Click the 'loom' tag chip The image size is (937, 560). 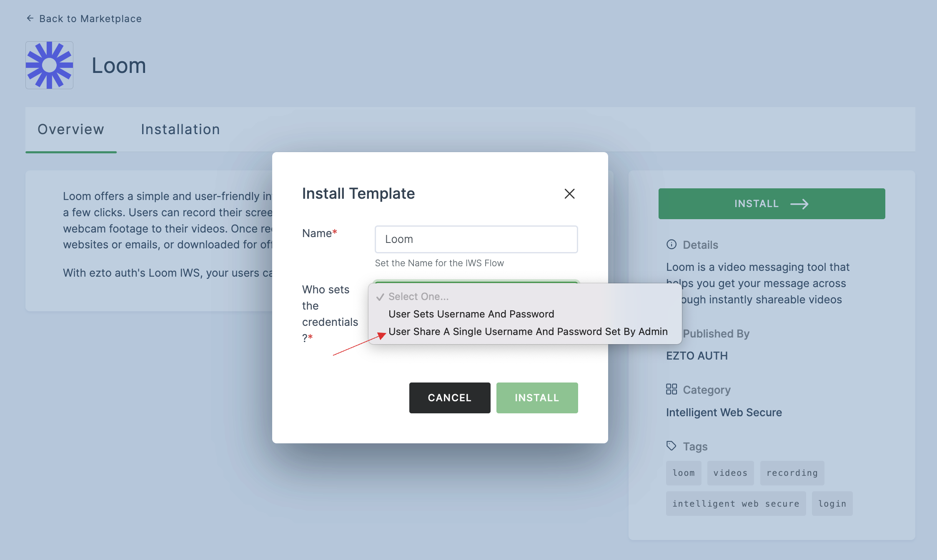pyautogui.click(x=684, y=472)
